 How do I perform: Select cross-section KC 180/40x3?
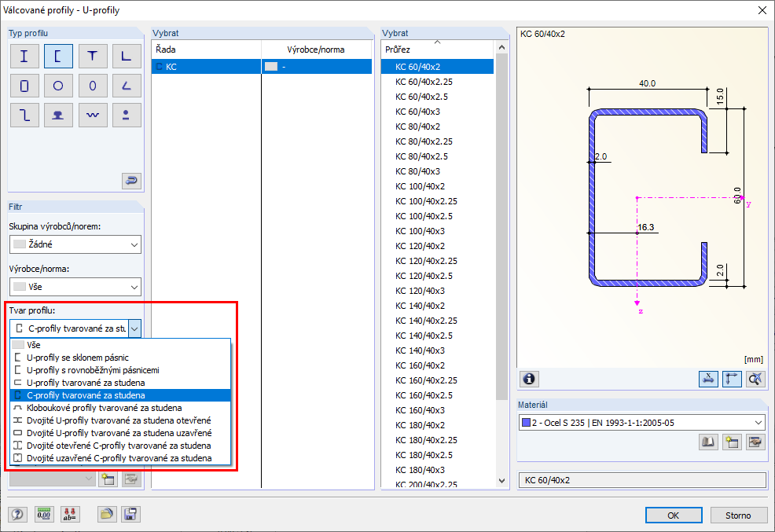coord(438,470)
